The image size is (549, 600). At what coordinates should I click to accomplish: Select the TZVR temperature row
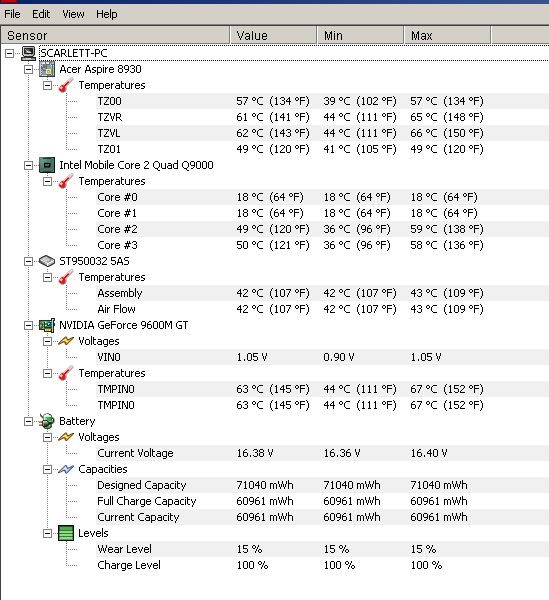click(x=322, y=117)
